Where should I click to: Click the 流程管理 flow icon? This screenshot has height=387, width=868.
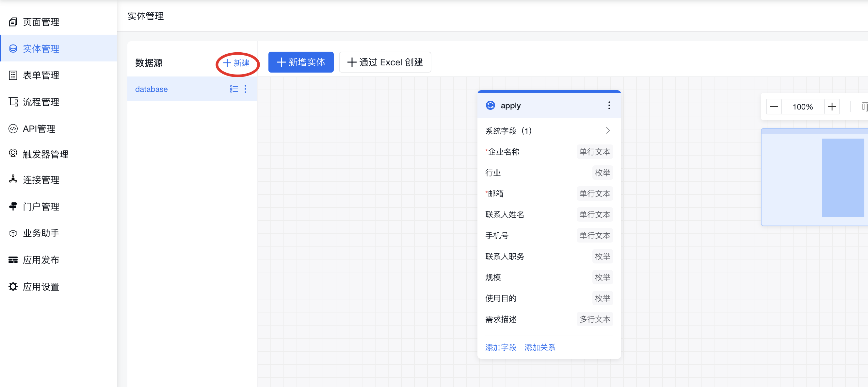tap(13, 102)
